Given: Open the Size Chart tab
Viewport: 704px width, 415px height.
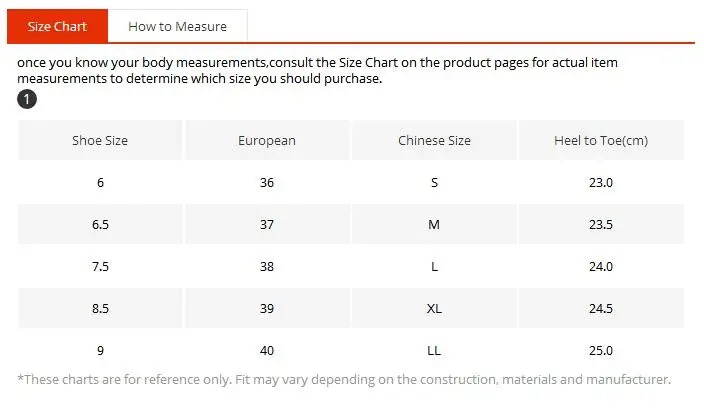Looking at the screenshot, I should [x=57, y=26].
